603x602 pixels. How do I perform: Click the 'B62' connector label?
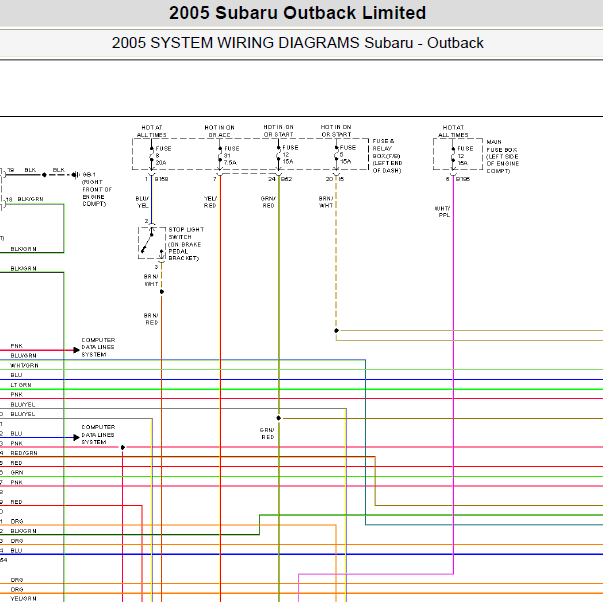(287, 179)
